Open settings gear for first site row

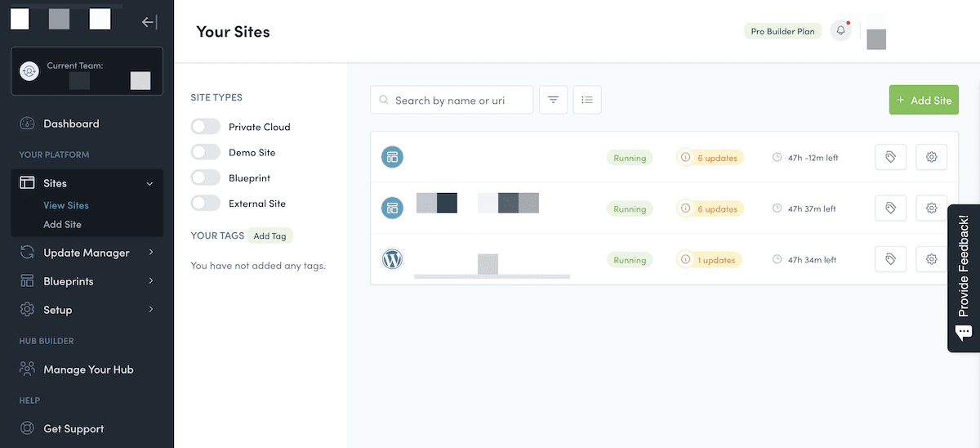click(931, 158)
